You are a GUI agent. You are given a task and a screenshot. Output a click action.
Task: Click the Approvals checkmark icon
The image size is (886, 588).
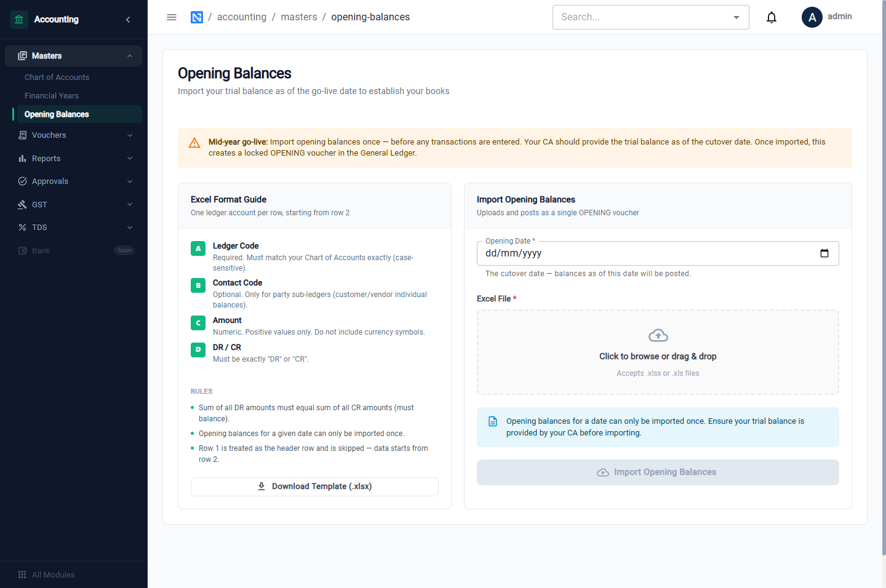pyautogui.click(x=23, y=181)
